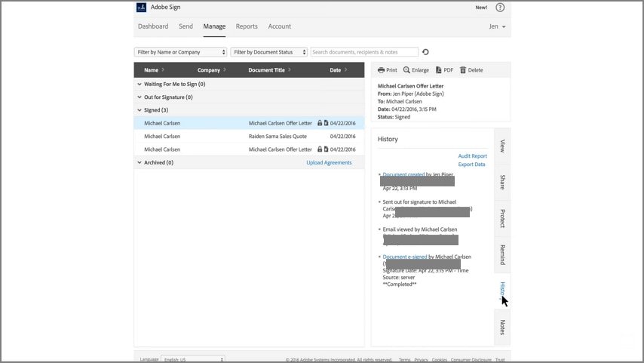The image size is (644, 363).
Task: Switch to the Share side tab
Action: (x=502, y=182)
